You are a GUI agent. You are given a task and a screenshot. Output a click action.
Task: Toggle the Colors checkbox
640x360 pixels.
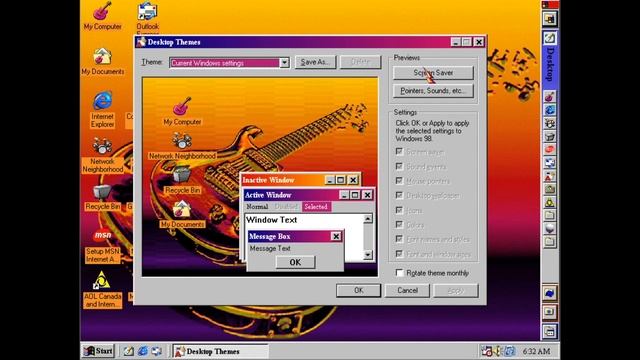click(x=399, y=224)
